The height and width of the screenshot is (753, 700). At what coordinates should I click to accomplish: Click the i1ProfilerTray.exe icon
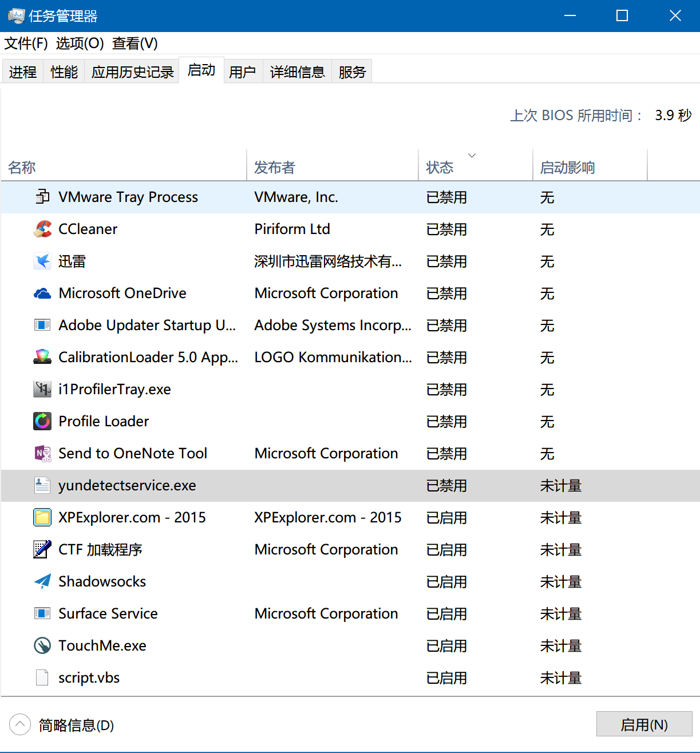42,389
